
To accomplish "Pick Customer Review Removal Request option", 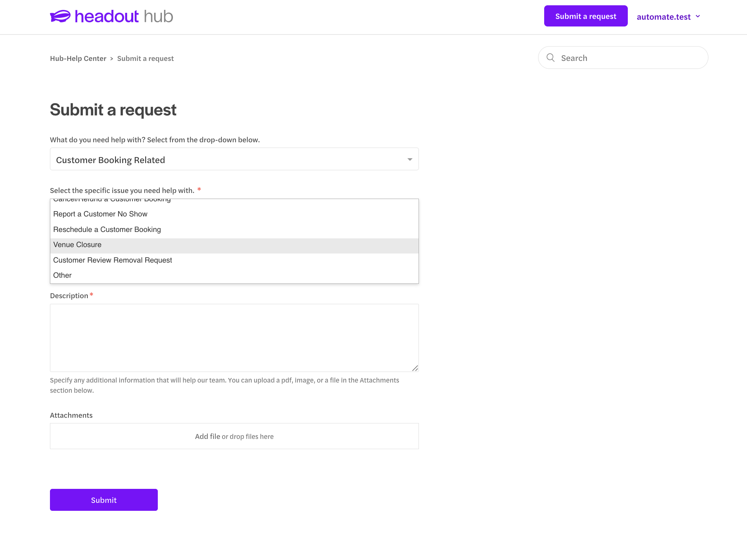I will tap(234, 260).
